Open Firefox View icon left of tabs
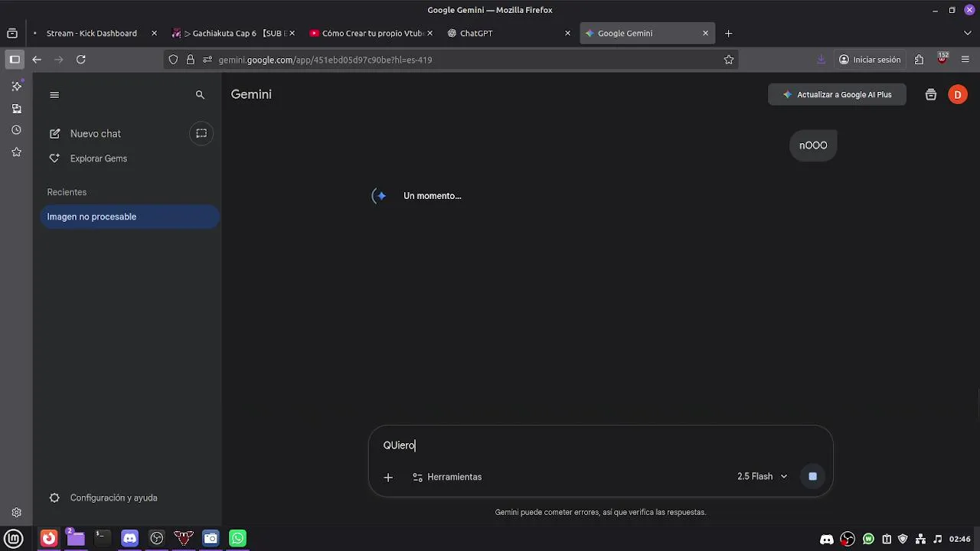This screenshot has width=980, height=551. (x=11, y=33)
